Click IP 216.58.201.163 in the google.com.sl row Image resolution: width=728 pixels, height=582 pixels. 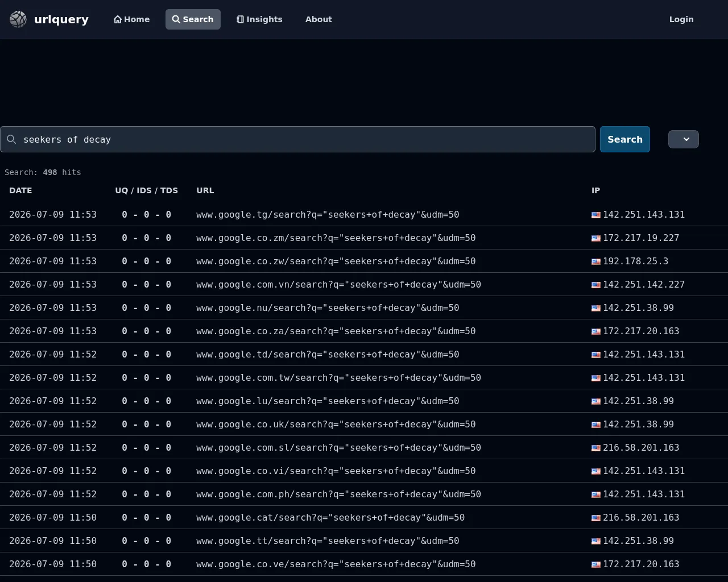coord(641,448)
